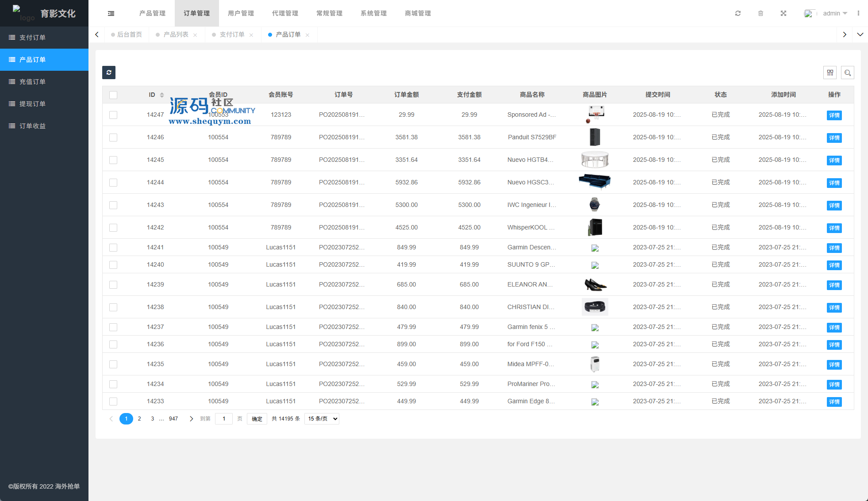Open the admin user dropdown
The width and height of the screenshot is (868, 501).
point(834,13)
